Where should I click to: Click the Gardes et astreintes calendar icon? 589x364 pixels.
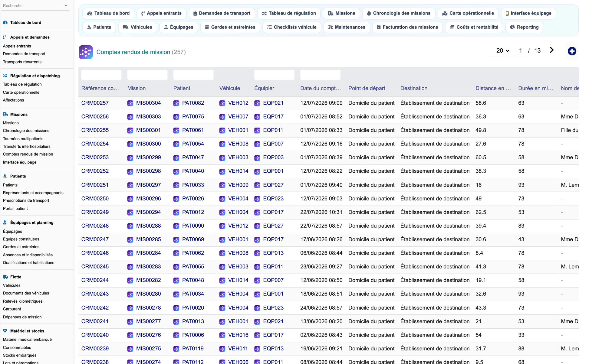click(x=207, y=27)
